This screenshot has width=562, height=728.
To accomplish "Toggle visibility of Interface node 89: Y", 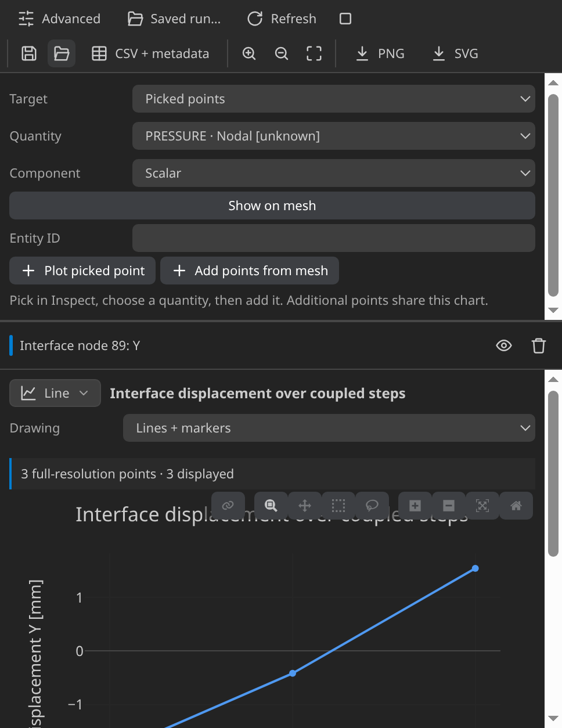I will click(504, 345).
